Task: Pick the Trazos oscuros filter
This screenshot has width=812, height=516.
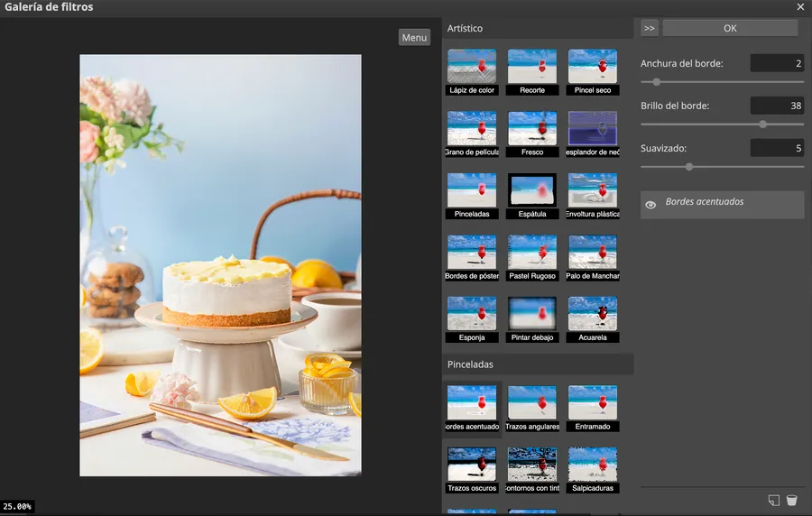Action: coord(472,469)
